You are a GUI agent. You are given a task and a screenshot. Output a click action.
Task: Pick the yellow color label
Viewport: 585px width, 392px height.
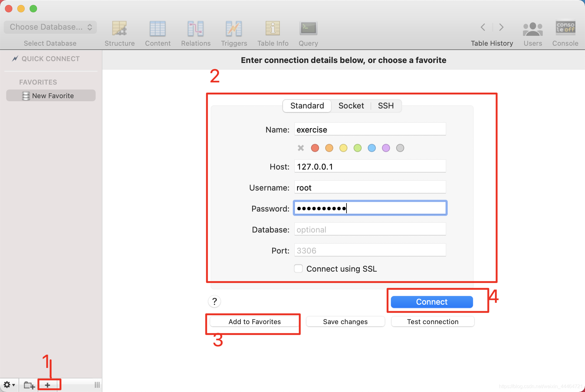[343, 148]
